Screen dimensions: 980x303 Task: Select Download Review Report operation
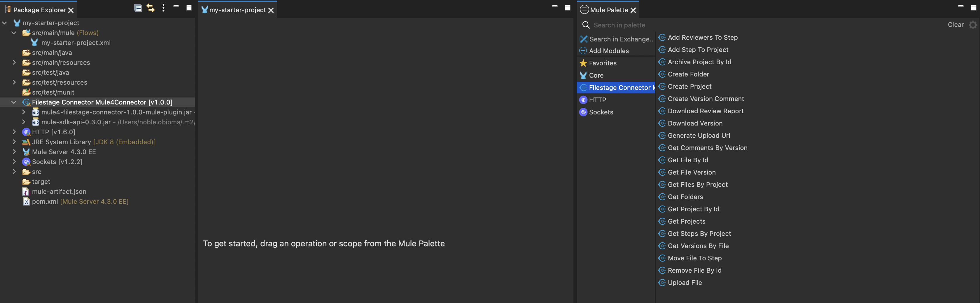[x=706, y=111]
